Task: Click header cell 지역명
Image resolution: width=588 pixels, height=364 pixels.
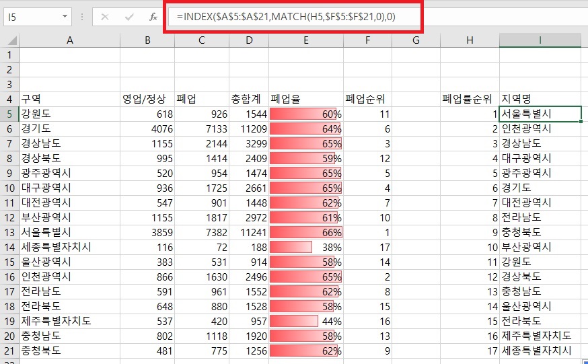Action: (540, 100)
